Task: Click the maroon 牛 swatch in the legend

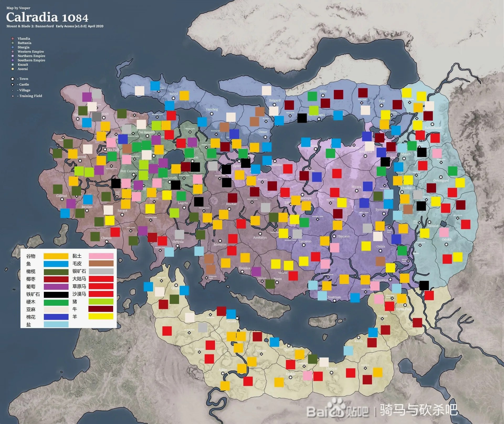Action: point(101,309)
